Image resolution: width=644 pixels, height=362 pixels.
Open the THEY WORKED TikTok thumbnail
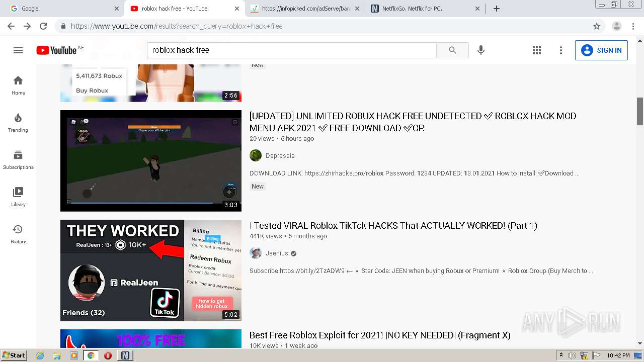coord(151,270)
